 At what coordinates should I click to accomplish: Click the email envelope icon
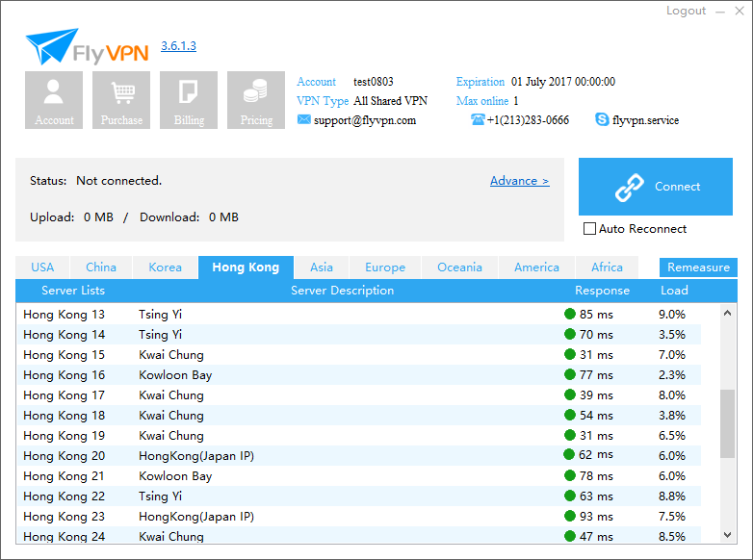pos(303,119)
